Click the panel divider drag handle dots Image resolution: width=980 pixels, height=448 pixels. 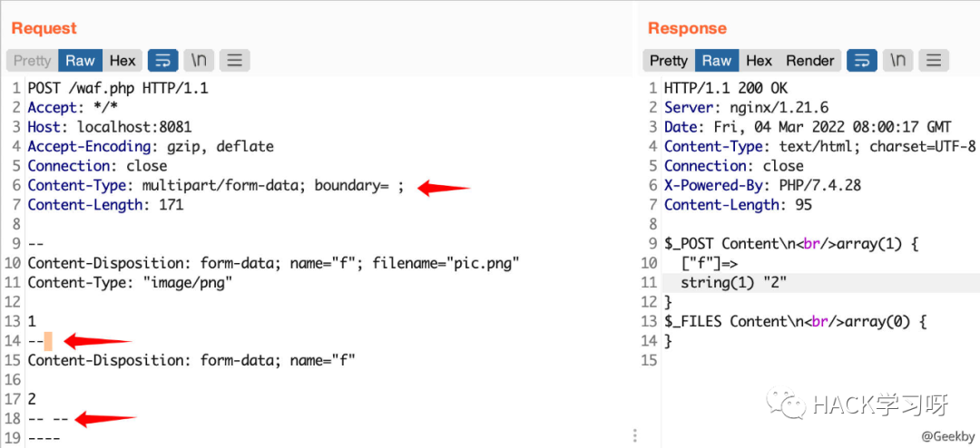click(635, 435)
